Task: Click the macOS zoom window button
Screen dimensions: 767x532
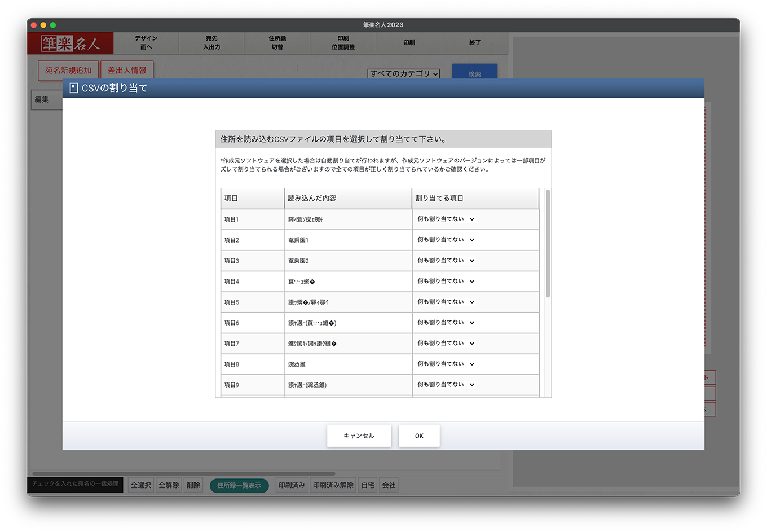Action: tap(53, 25)
